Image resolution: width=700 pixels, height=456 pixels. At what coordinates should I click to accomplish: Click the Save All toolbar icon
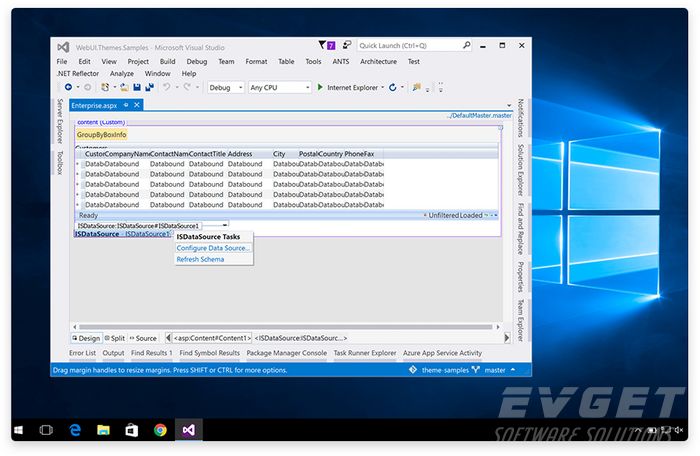point(150,87)
